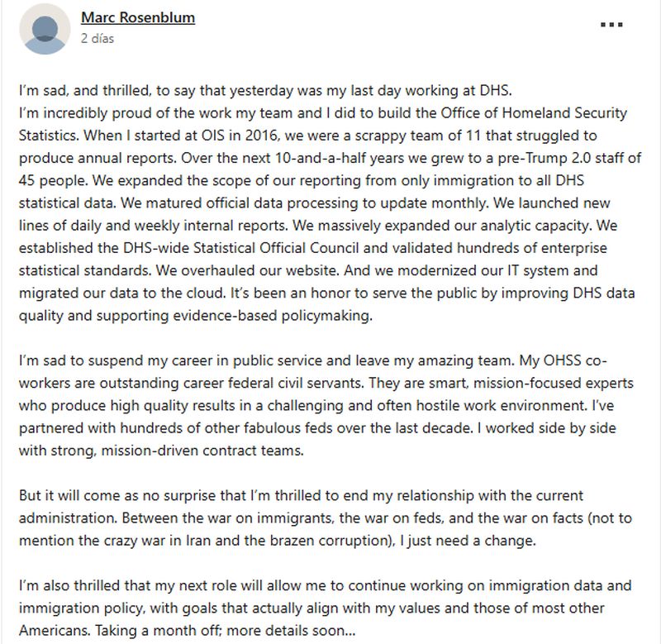Click the phrase 'outstanding career federal civil servants'
This screenshot has height=644, width=661.
point(232,383)
